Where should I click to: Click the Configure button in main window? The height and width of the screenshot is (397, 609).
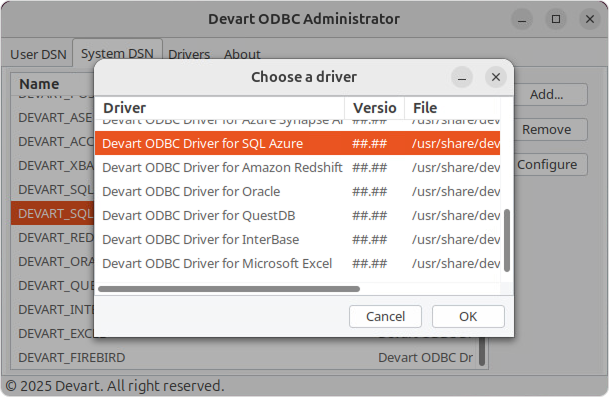coord(547,165)
